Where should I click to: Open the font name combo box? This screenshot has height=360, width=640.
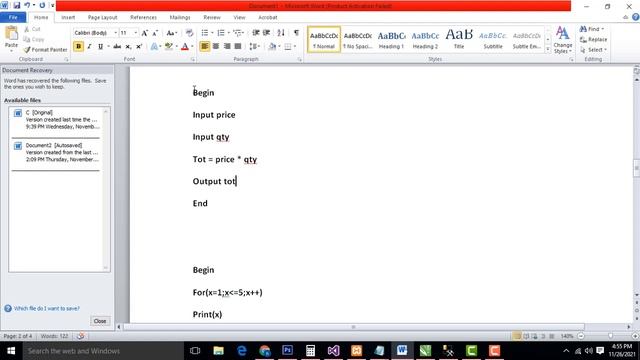pyautogui.click(x=96, y=33)
